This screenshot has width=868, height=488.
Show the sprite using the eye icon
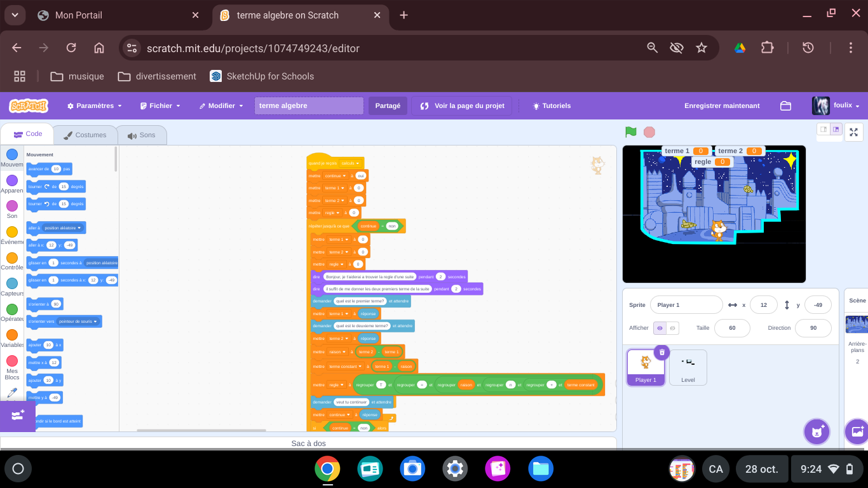660,328
